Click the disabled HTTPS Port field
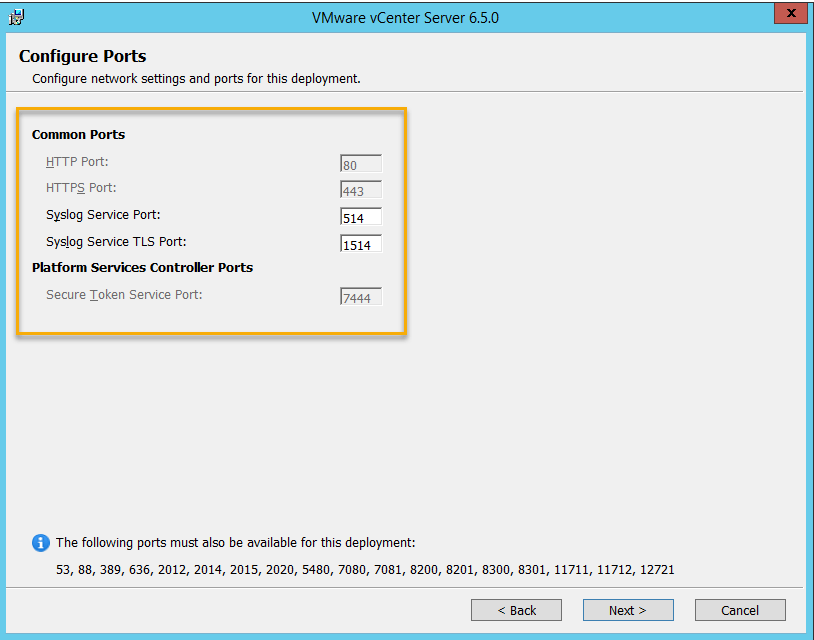The image size is (814, 640). [x=360, y=191]
